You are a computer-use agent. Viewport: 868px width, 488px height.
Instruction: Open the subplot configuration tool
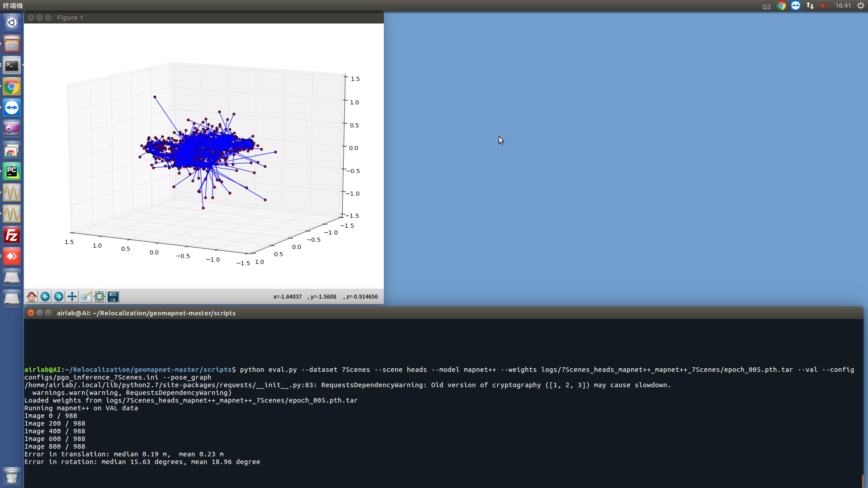(99, 297)
